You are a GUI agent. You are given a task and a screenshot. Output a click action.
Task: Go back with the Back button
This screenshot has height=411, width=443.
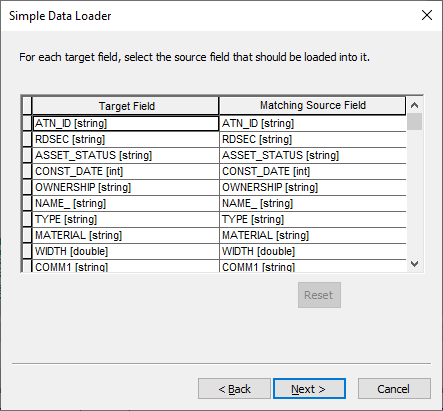(x=234, y=389)
